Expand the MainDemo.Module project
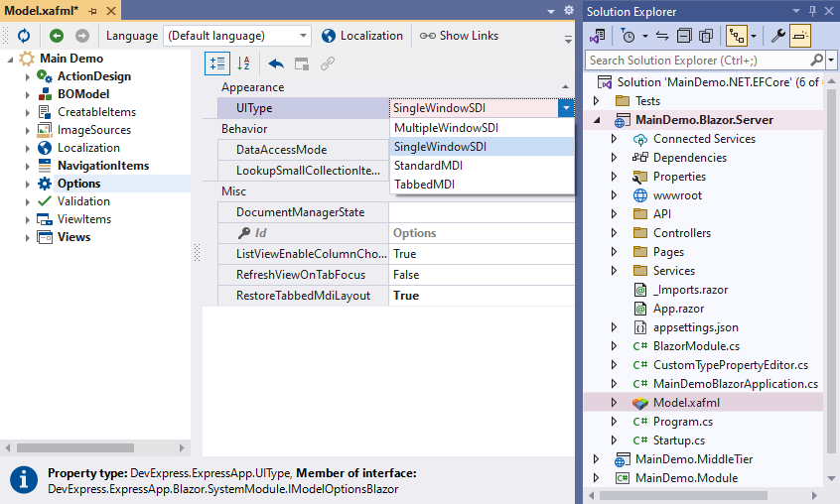Viewport: 840px width, 504px height. 597,478
